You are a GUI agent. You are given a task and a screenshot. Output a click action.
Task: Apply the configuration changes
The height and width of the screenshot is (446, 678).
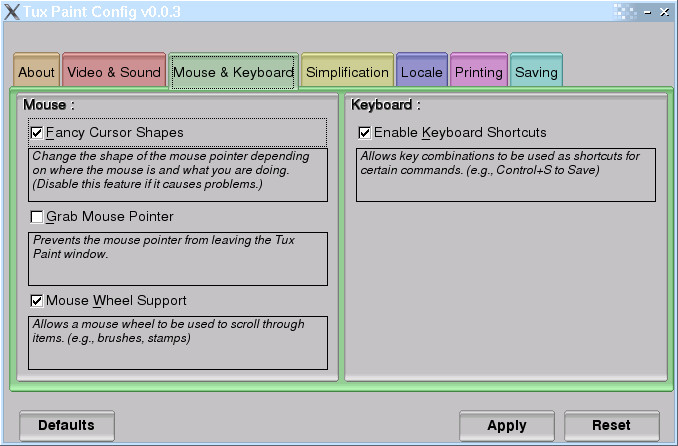point(507,426)
